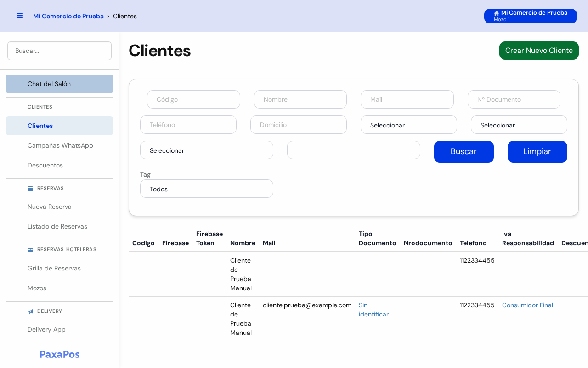Open Chat del Salón in the sidebar
Image resolution: width=588 pixels, height=368 pixels.
[x=59, y=84]
